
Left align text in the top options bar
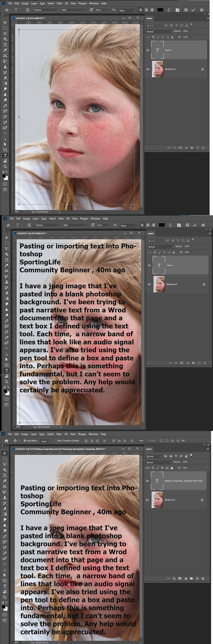(x=141, y=10)
